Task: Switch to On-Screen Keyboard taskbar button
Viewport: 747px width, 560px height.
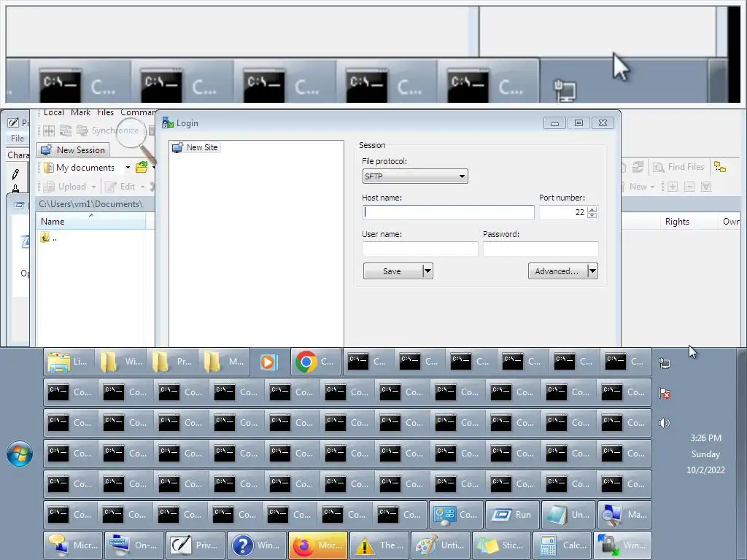Action: click(x=134, y=545)
